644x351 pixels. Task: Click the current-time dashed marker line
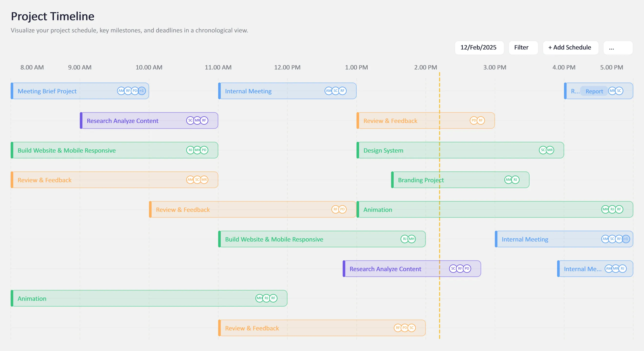tap(440, 205)
